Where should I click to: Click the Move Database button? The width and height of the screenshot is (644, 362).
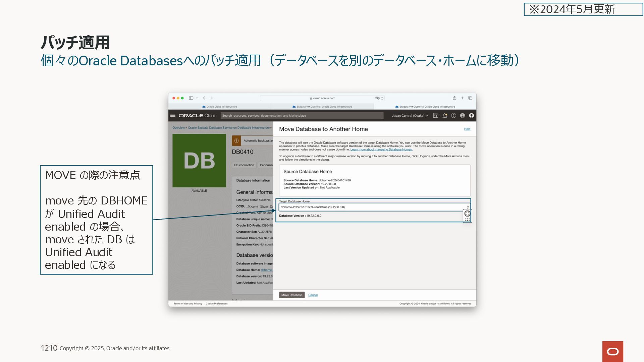click(x=292, y=295)
